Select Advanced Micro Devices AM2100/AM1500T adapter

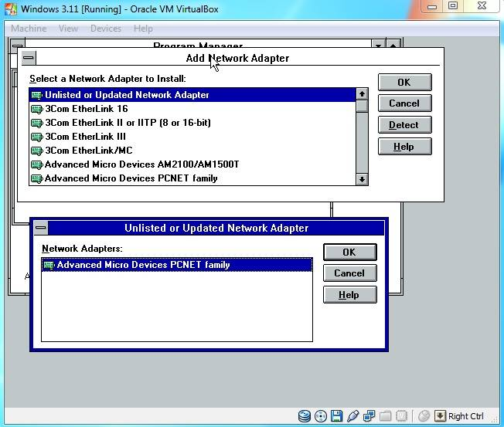(141, 164)
